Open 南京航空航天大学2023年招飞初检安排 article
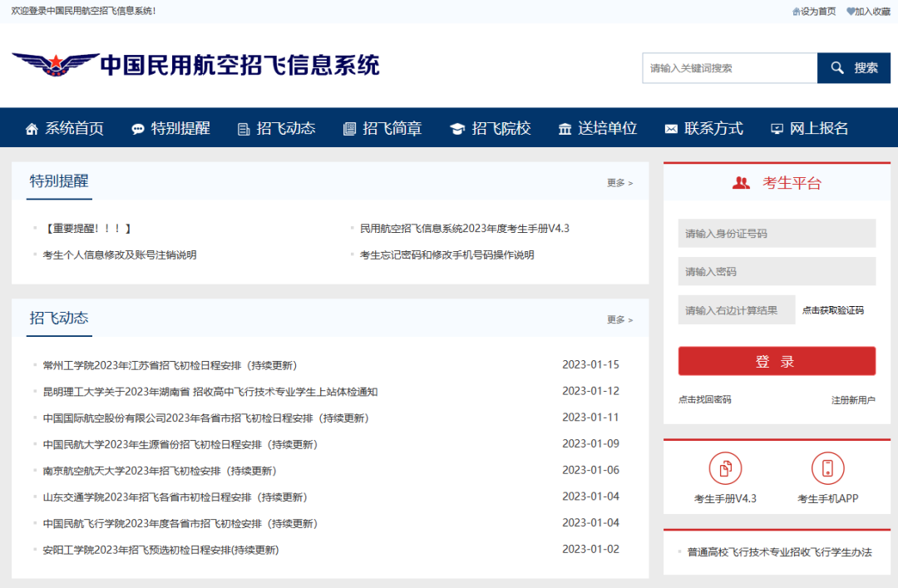898x588 pixels. pyautogui.click(x=160, y=471)
